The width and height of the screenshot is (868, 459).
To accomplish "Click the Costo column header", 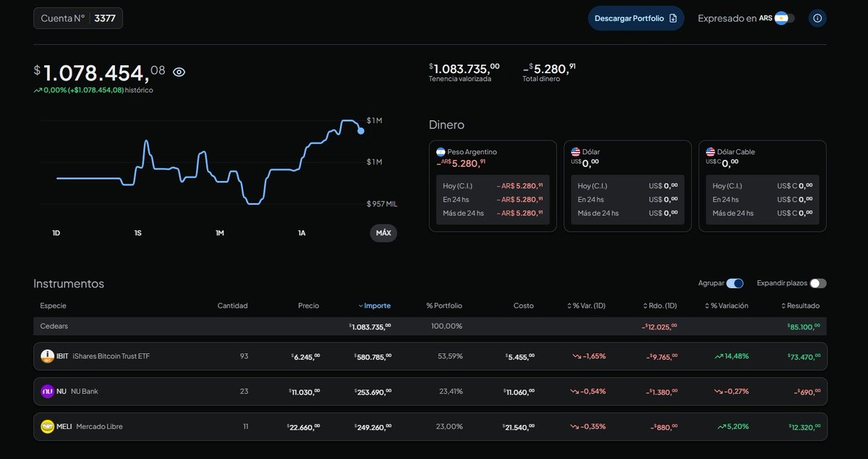I will pos(524,306).
